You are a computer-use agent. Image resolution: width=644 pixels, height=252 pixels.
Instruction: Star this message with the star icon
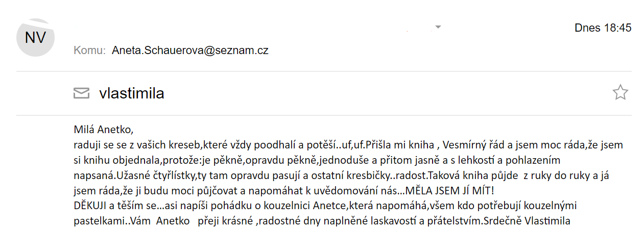[x=620, y=93]
